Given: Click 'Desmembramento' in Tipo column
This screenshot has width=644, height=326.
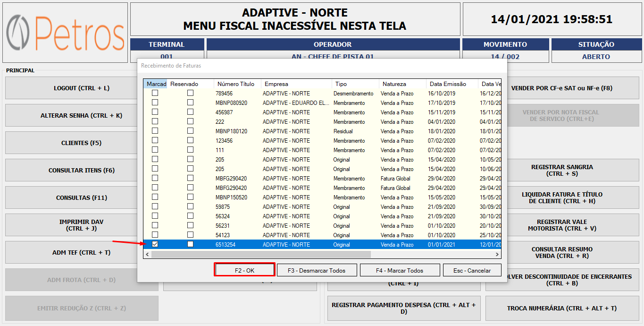Looking at the screenshot, I should pyautogui.click(x=353, y=93).
